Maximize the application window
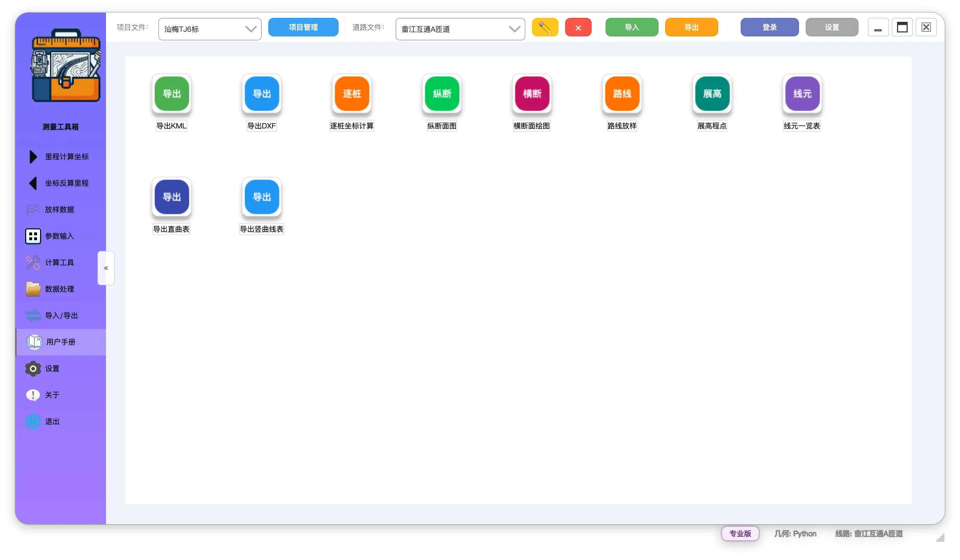 coord(902,27)
